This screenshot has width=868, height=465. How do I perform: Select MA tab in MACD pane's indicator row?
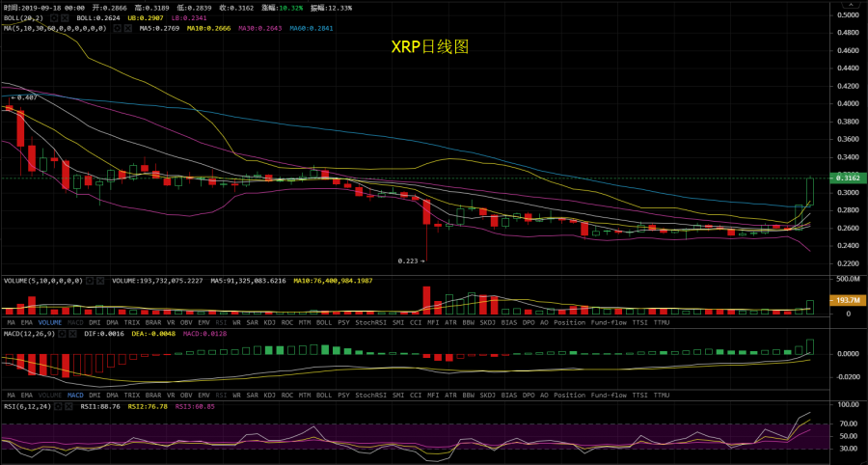11,396
